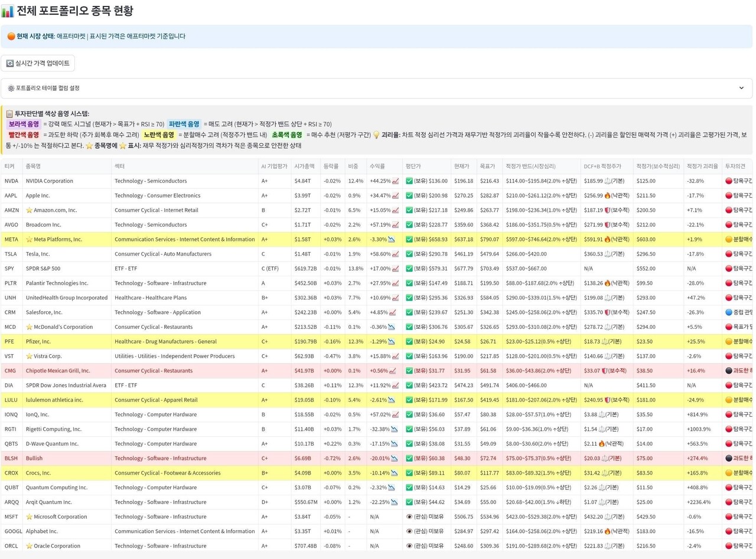Click the eye icon in the GOOGL row

pyautogui.click(x=409, y=531)
